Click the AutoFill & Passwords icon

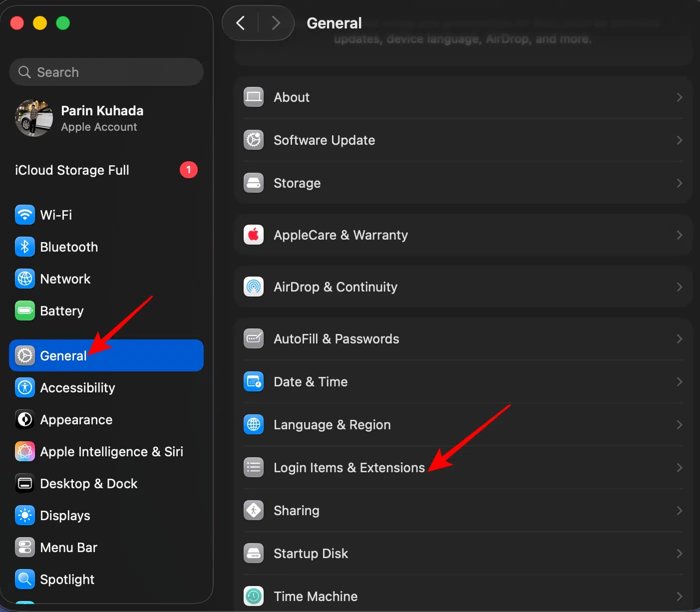click(254, 339)
